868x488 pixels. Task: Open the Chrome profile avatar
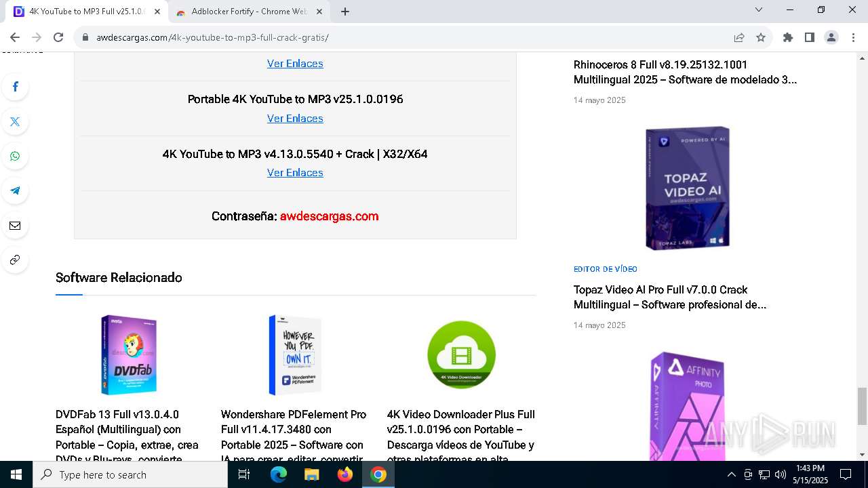(x=831, y=37)
